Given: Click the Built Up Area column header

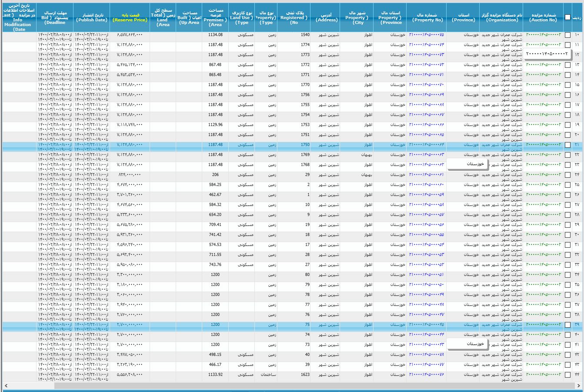Looking at the screenshot, I should pyautogui.click(x=189, y=17).
